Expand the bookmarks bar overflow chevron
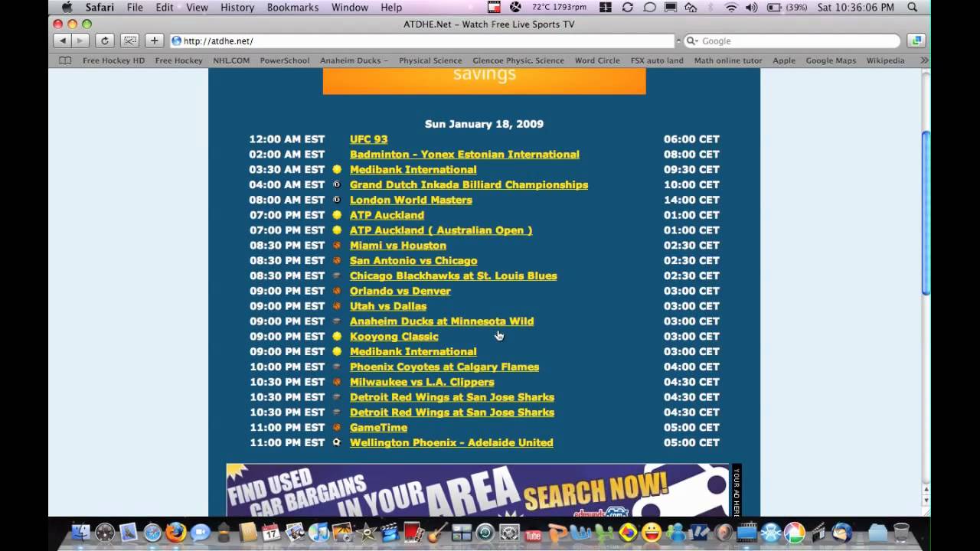This screenshot has height=551, width=980. click(924, 60)
